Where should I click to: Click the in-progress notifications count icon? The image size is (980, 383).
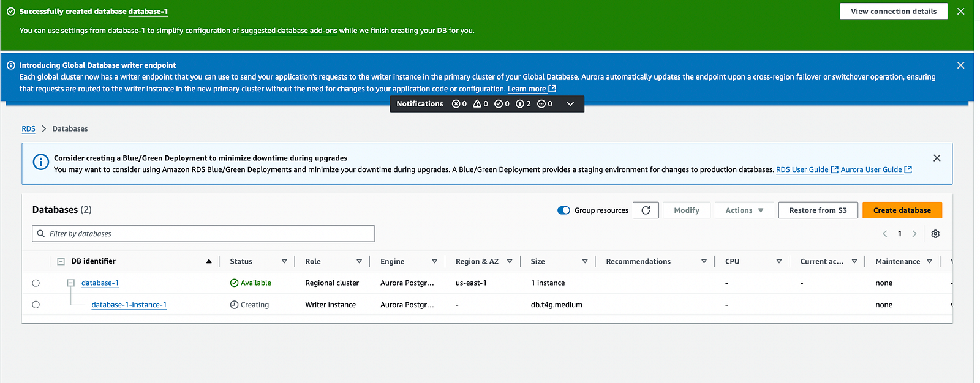pyautogui.click(x=541, y=104)
